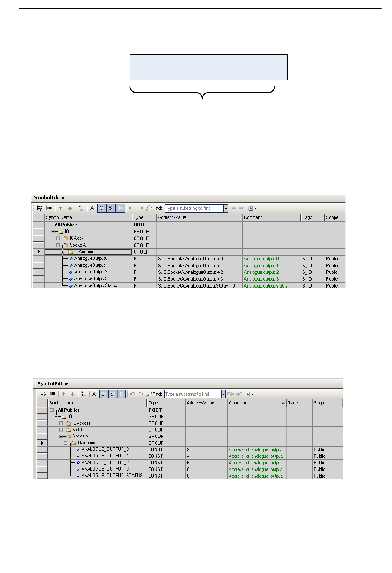Click the Find text field in lower Symbol Editor
The width and height of the screenshot is (392, 573).
(193, 394)
